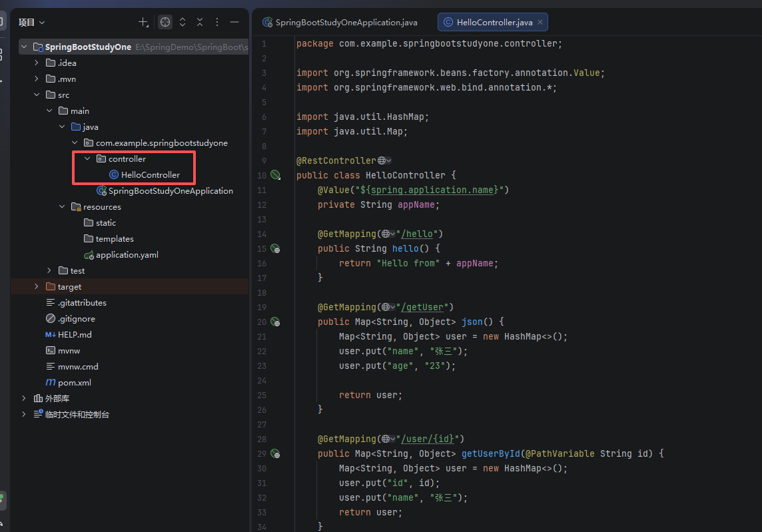The height and width of the screenshot is (532, 762).
Task: Click the /getUser URL link
Action: (x=422, y=307)
